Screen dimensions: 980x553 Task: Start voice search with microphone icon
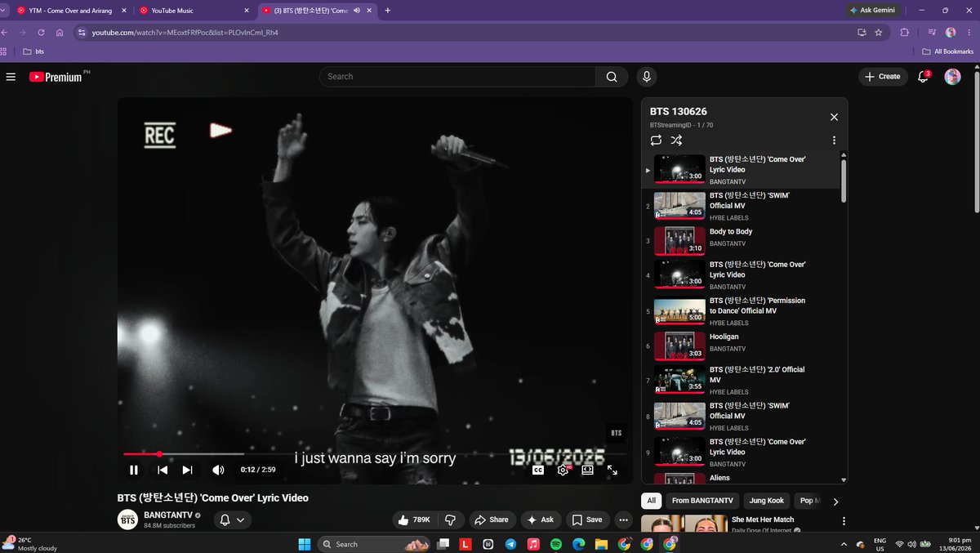pos(647,77)
